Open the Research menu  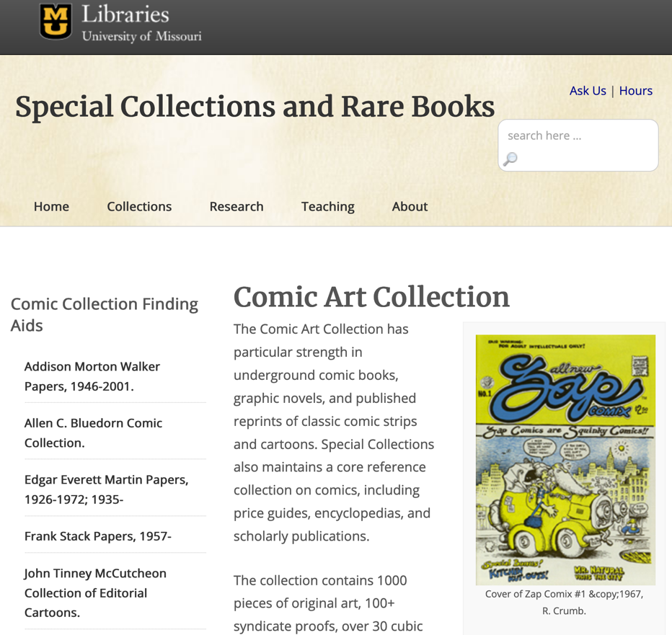[x=236, y=207]
